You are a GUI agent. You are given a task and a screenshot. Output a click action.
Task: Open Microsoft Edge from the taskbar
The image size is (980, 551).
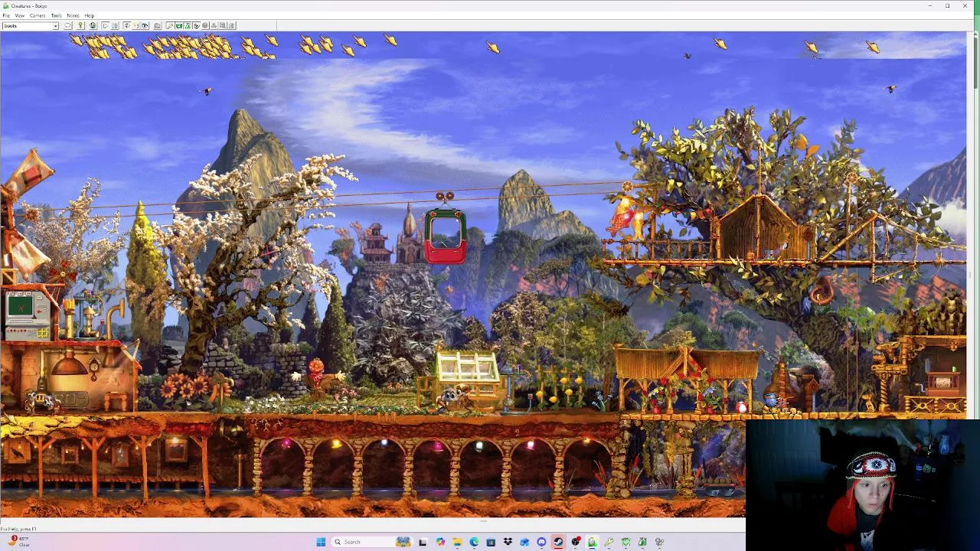pyautogui.click(x=474, y=542)
